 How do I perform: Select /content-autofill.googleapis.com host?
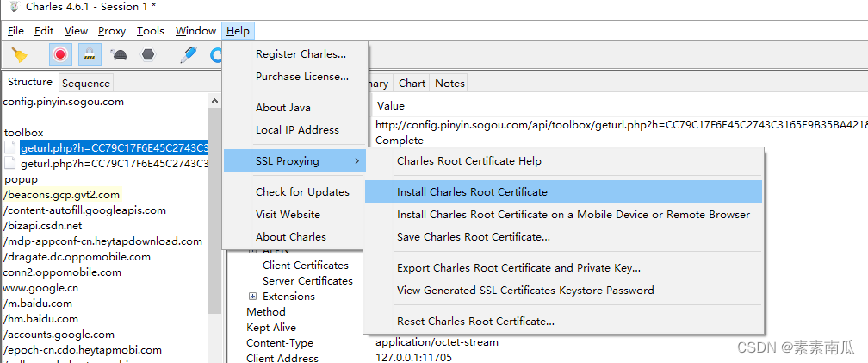[x=84, y=210]
